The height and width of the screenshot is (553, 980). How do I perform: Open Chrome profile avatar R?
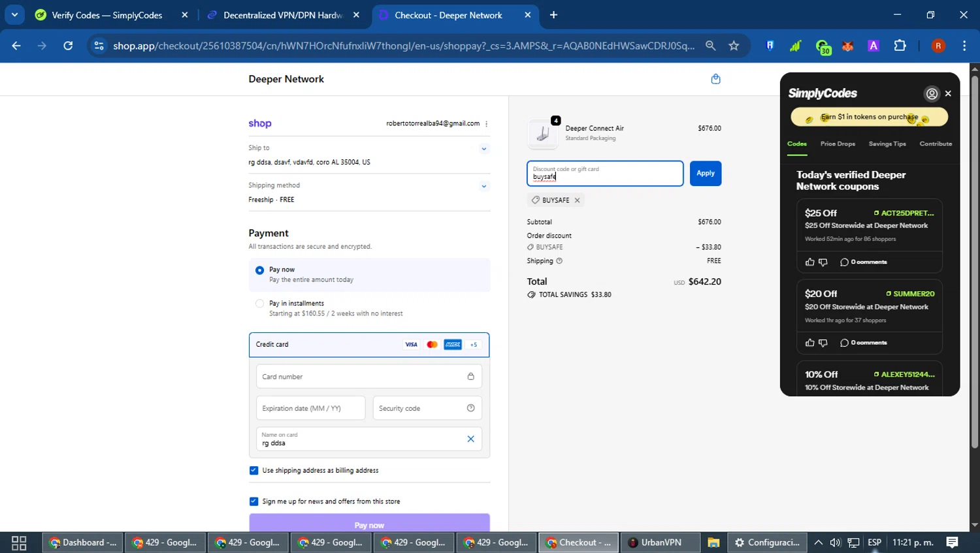(938, 46)
